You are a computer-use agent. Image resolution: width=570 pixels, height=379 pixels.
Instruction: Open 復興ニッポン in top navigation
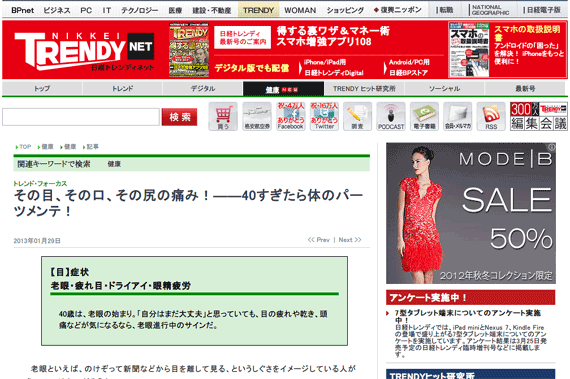398,10
